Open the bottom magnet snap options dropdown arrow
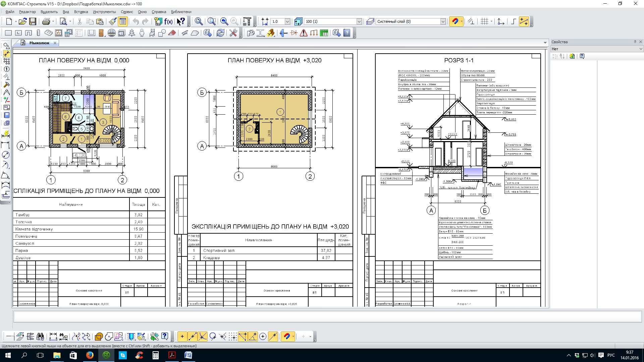This screenshot has height=362, width=644. 293,336
